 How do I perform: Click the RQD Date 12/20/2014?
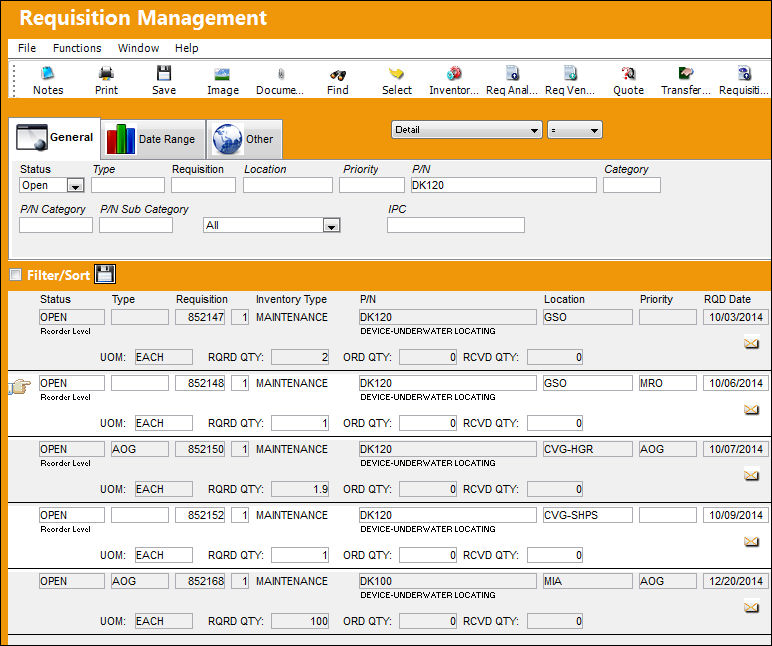pyautogui.click(x=736, y=581)
